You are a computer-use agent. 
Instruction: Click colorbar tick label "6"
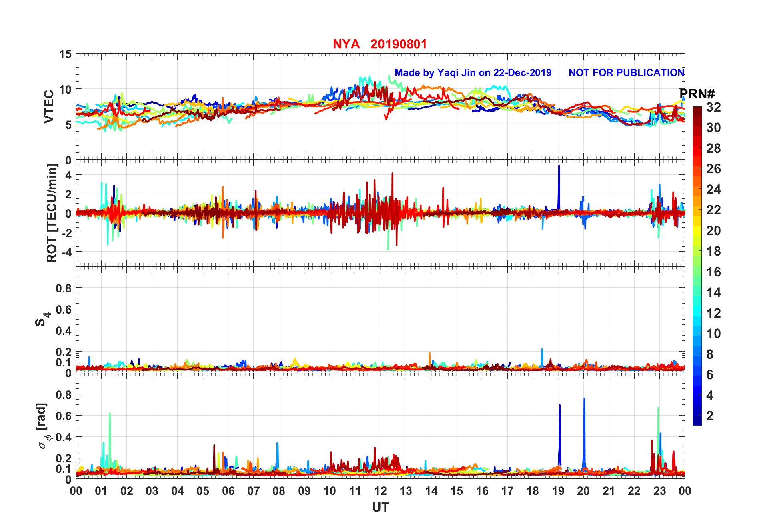point(710,375)
